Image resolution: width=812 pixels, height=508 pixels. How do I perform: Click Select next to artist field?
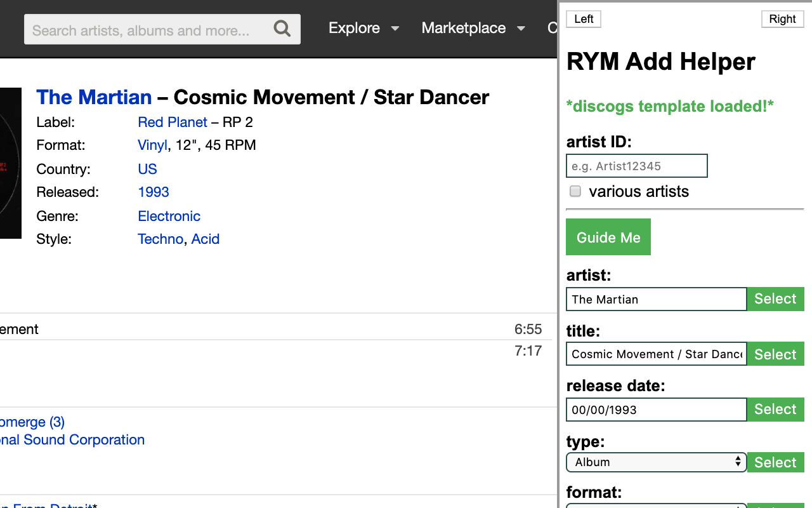point(775,299)
